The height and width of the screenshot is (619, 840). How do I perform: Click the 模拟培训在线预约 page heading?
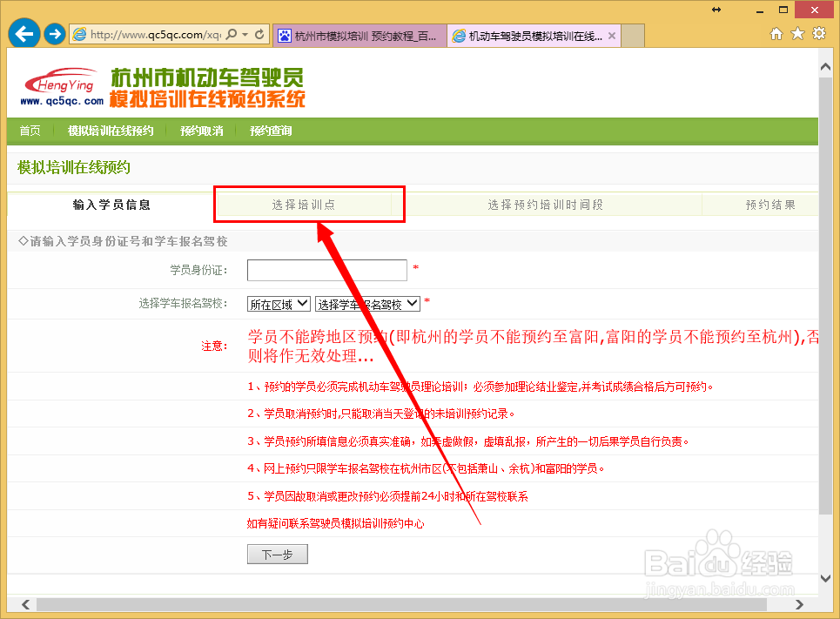coord(74,168)
